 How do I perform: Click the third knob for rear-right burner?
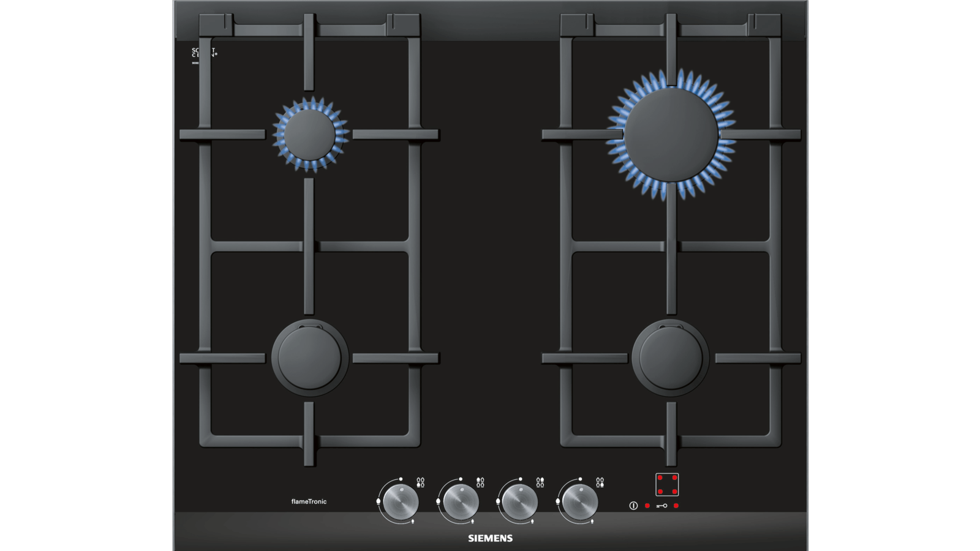click(x=520, y=502)
